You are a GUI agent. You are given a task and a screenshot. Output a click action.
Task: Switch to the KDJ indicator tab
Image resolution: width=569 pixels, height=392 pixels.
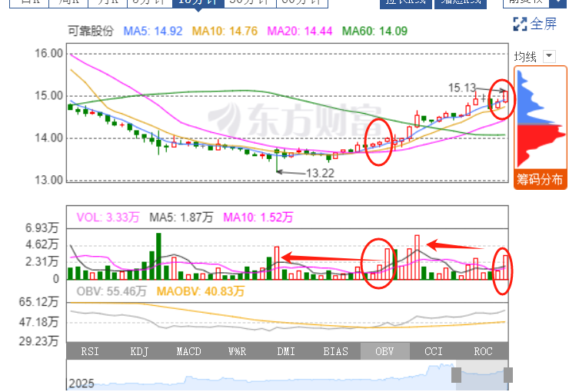pos(139,351)
